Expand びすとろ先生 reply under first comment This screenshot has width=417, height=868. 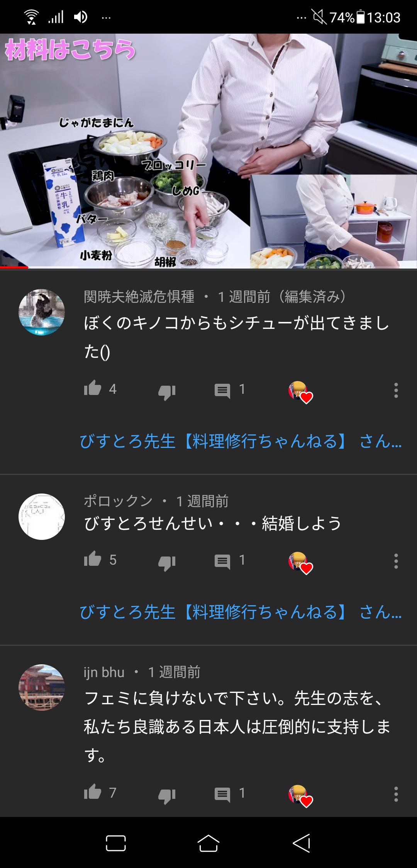[x=241, y=441]
